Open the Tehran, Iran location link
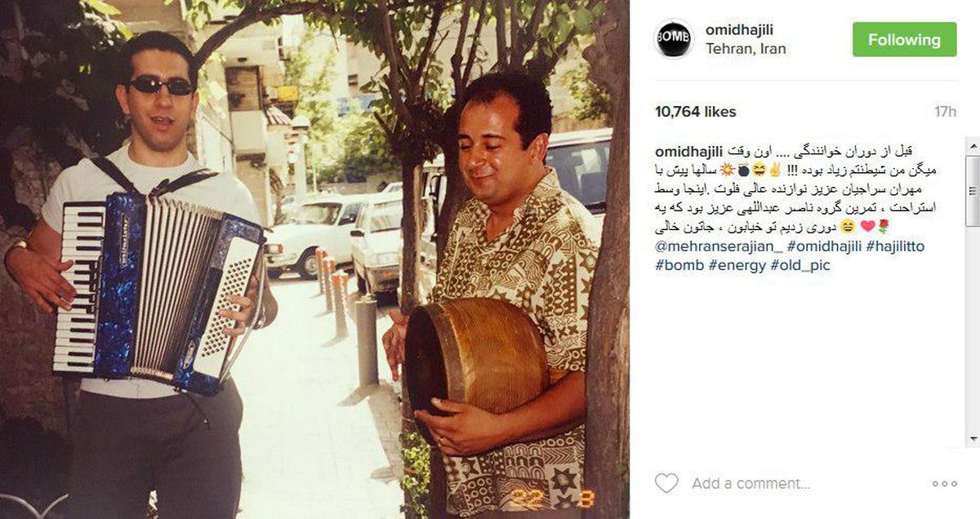 point(746,49)
